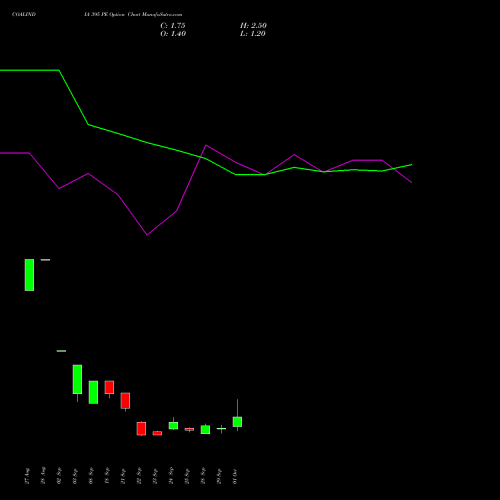Click the '24 Sep' date axis label

(171, 476)
